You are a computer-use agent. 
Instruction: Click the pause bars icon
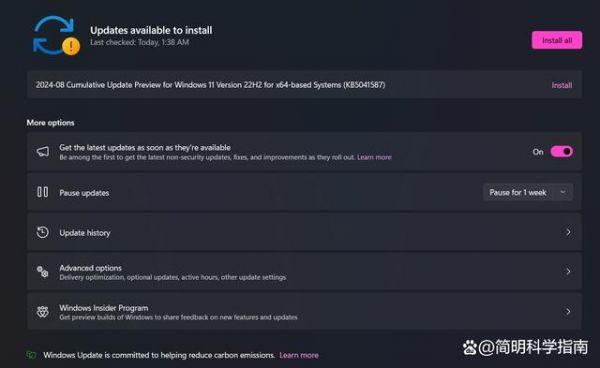[42, 192]
